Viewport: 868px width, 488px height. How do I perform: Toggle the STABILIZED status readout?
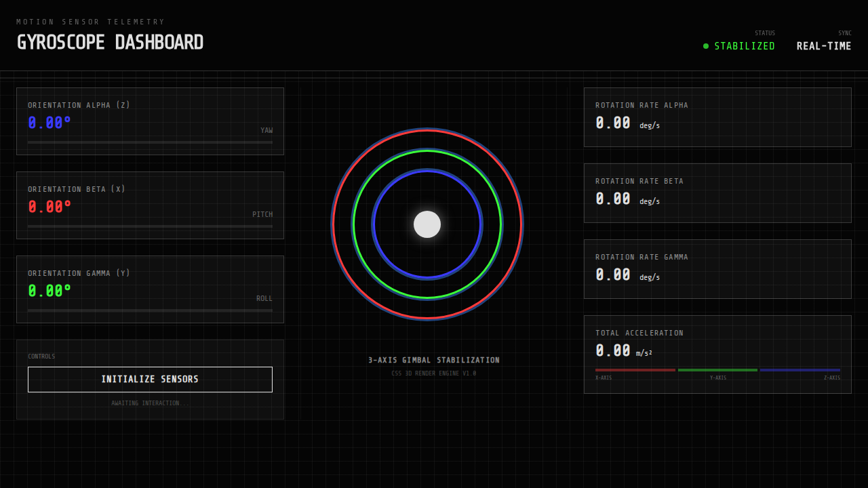745,46
